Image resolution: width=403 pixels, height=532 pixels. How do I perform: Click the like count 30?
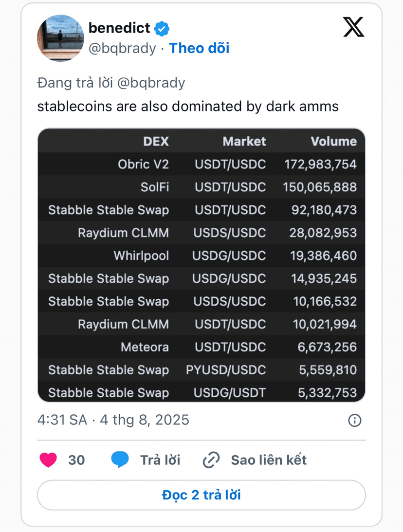[76, 460]
